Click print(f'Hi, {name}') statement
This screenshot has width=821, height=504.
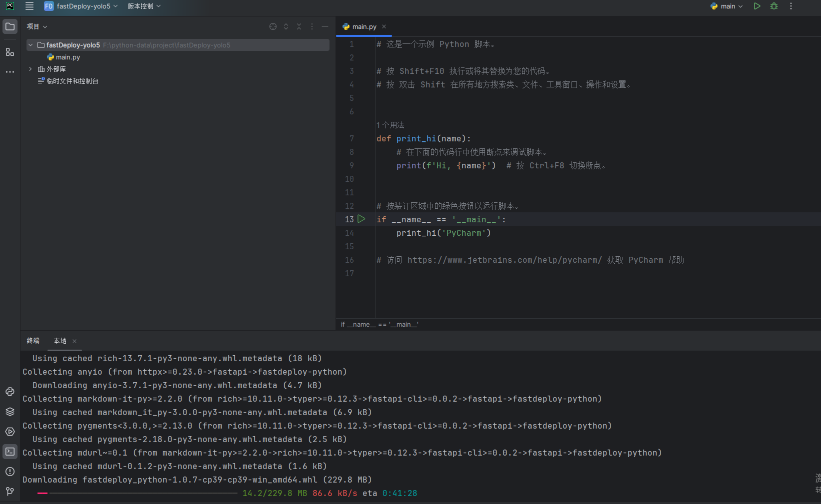click(x=446, y=165)
